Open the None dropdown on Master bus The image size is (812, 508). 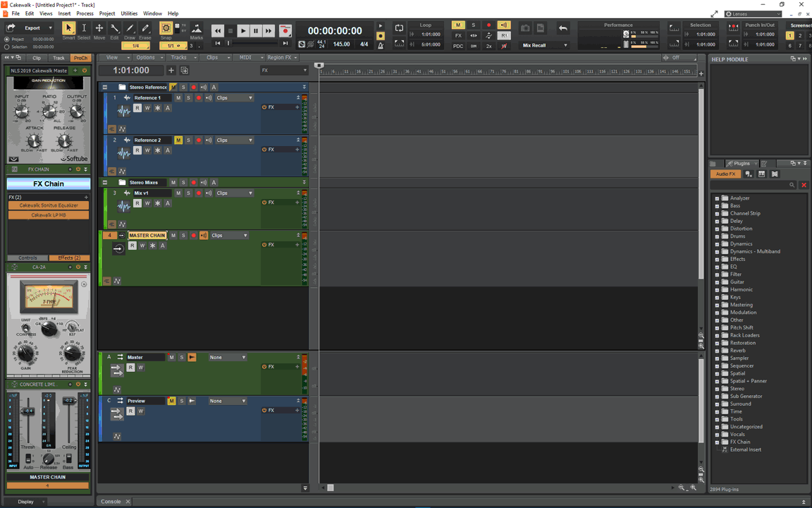(x=228, y=357)
